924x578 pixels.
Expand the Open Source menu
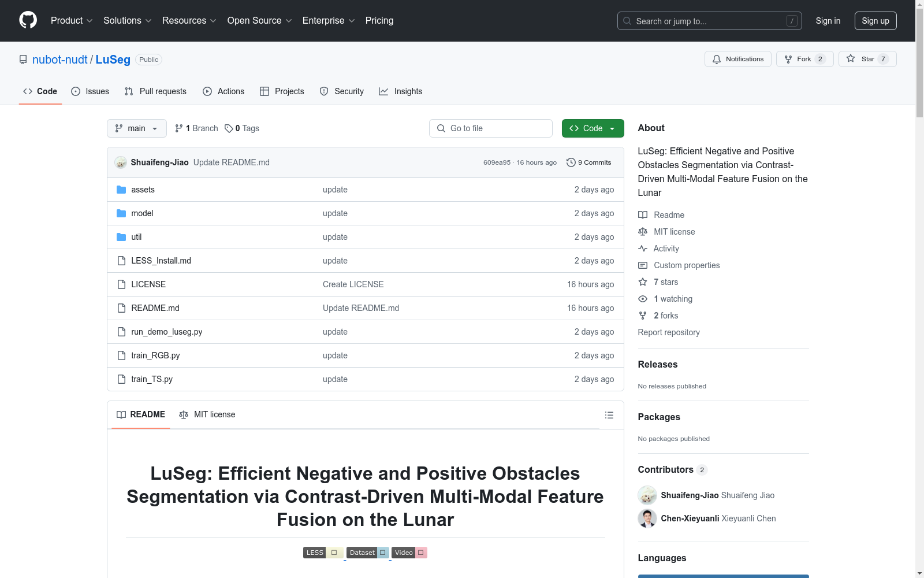coord(260,21)
